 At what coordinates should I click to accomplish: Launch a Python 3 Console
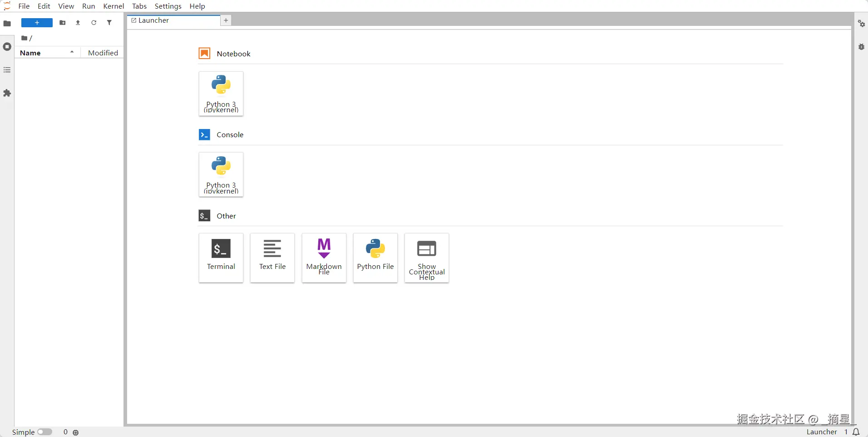coord(221,174)
